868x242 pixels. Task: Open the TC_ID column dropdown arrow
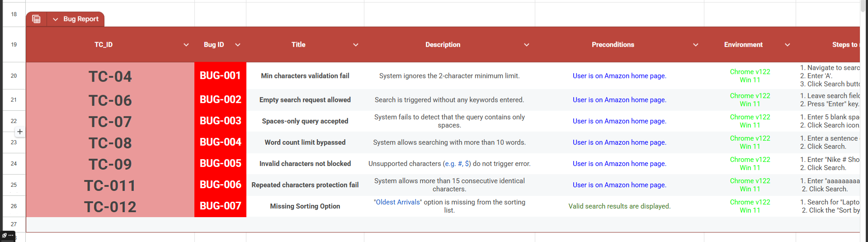(186, 45)
